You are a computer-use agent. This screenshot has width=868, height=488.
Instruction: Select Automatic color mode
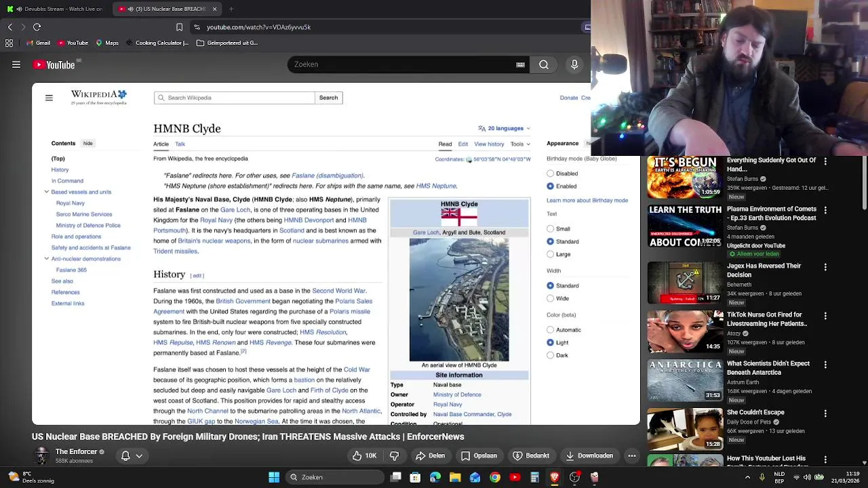point(551,330)
